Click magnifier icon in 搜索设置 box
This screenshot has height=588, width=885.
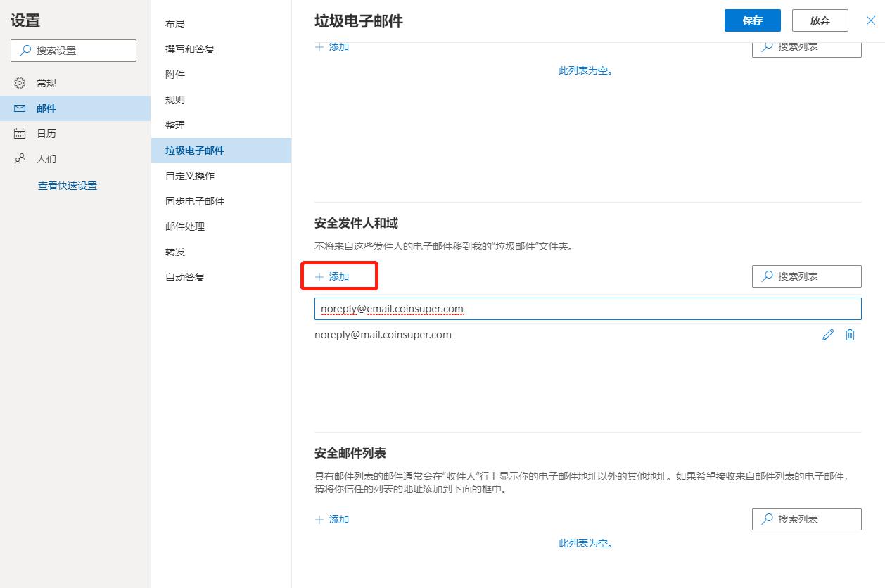(x=25, y=51)
